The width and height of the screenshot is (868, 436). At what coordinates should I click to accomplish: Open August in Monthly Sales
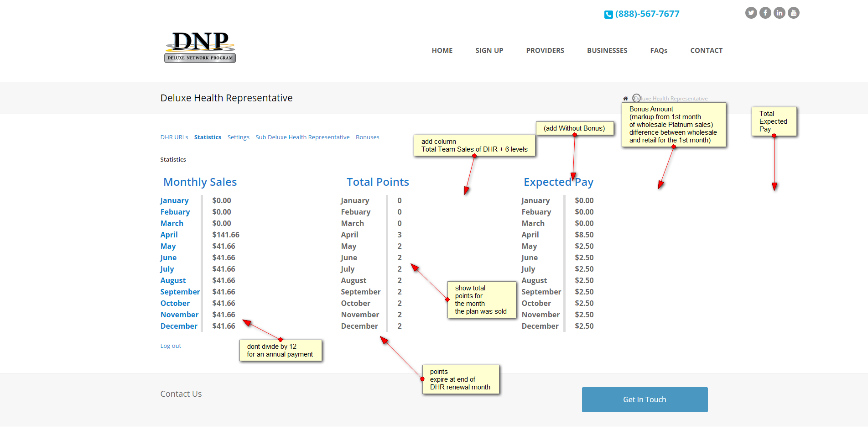[x=173, y=281]
